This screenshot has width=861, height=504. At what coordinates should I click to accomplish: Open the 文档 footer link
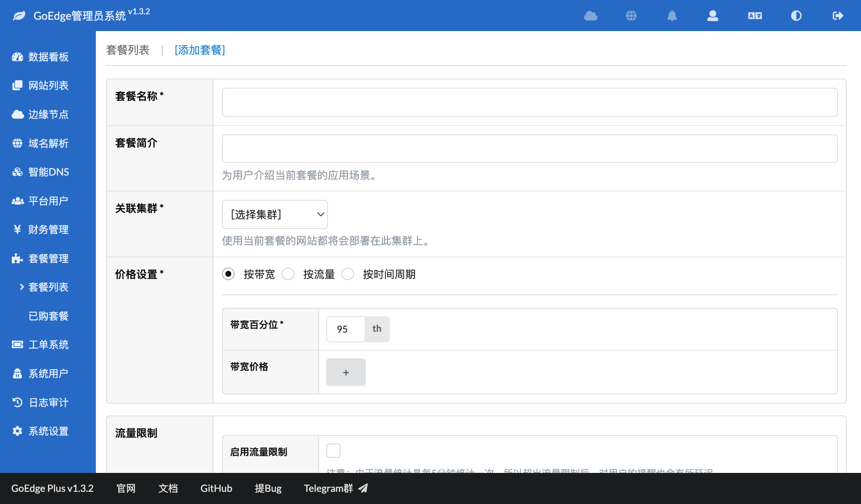click(x=168, y=488)
